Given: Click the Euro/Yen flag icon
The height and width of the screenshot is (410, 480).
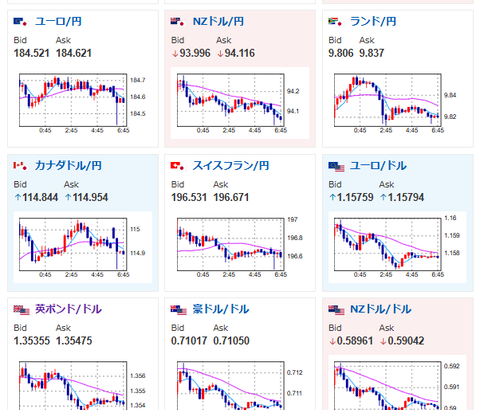Looking at the screenshot, I should tap(20, 22).
